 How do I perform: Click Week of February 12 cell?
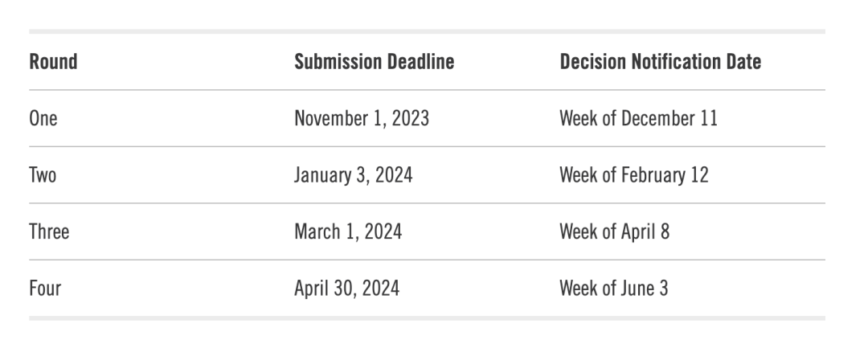[634, 175]
